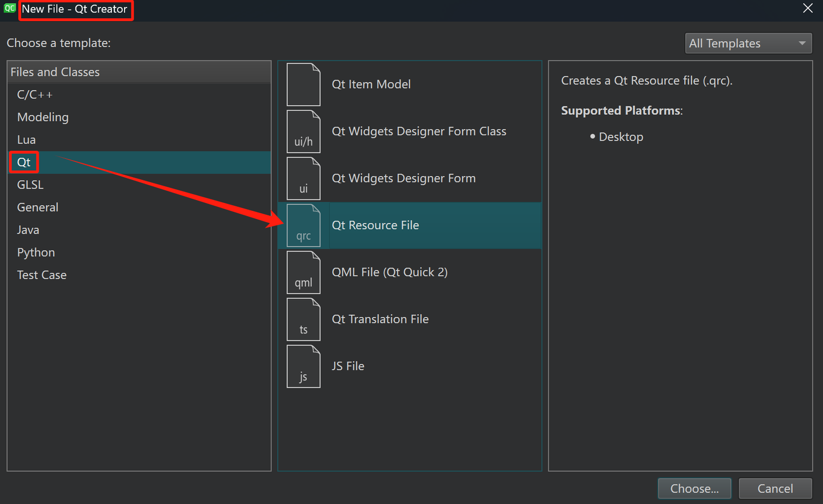The image size is (823, 504).
Task: Select Qt Widgets Designer Form Class label
Action: (x=419, y=131)
